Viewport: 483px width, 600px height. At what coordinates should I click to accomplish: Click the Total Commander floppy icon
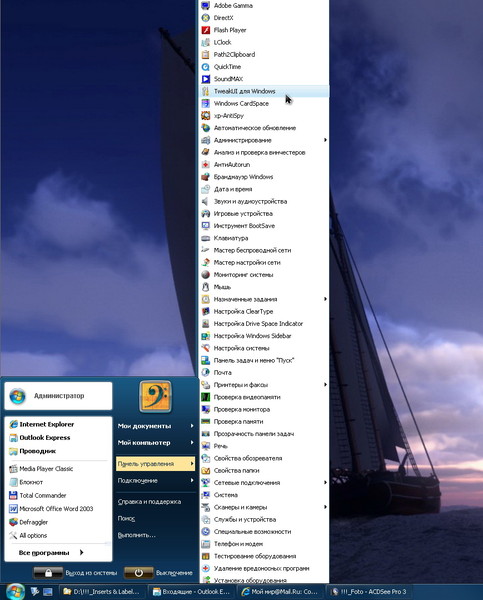click(13, 496)
